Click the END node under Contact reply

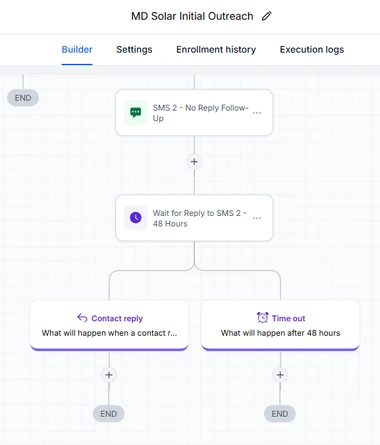coord(109,414)
